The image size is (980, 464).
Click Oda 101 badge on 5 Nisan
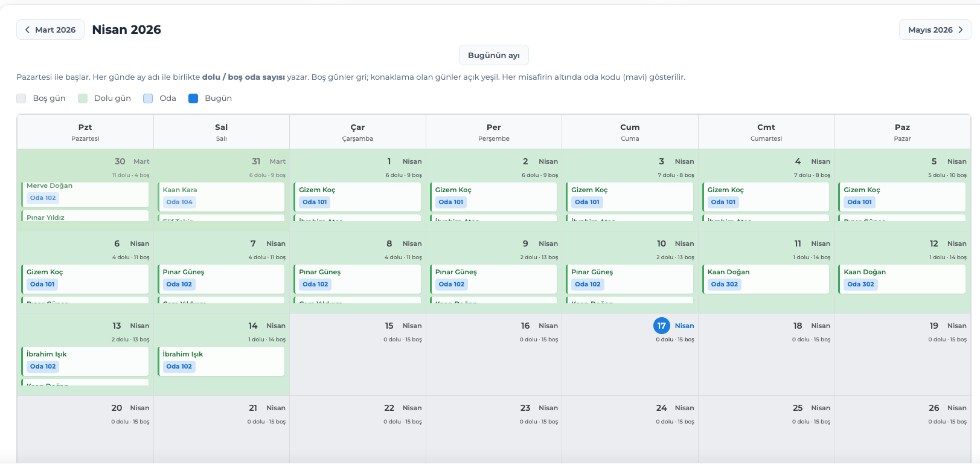859,202
